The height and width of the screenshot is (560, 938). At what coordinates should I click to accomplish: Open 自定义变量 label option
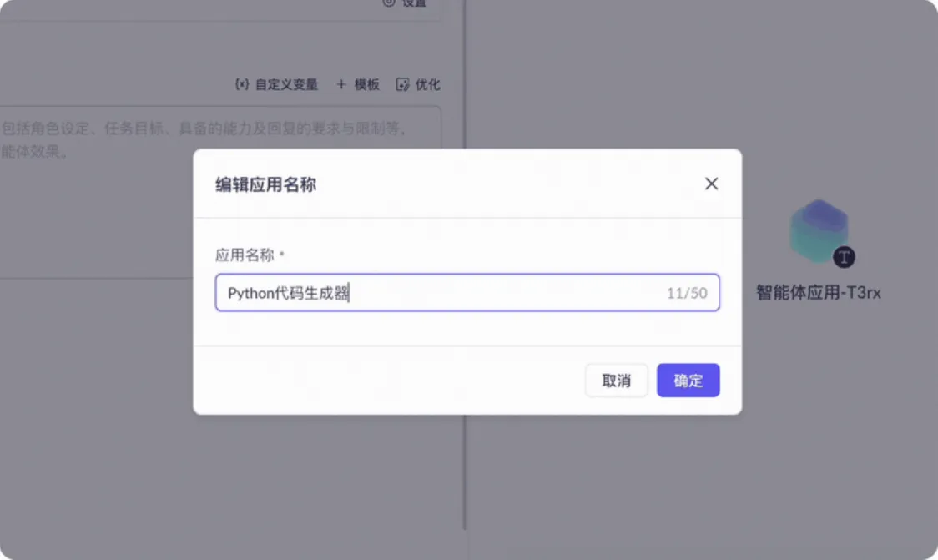click(286, 84)
